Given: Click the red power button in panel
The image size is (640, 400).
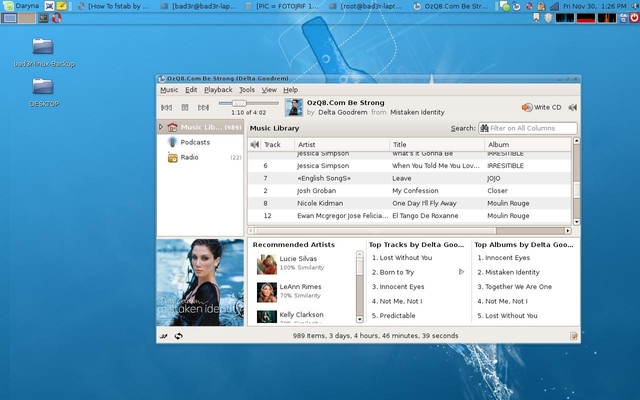Looking at the screenshot, I should click(x=634, y=18).
